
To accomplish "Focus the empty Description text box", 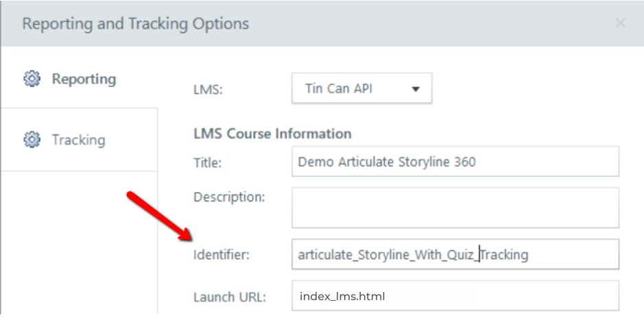I will pos(455,208).
